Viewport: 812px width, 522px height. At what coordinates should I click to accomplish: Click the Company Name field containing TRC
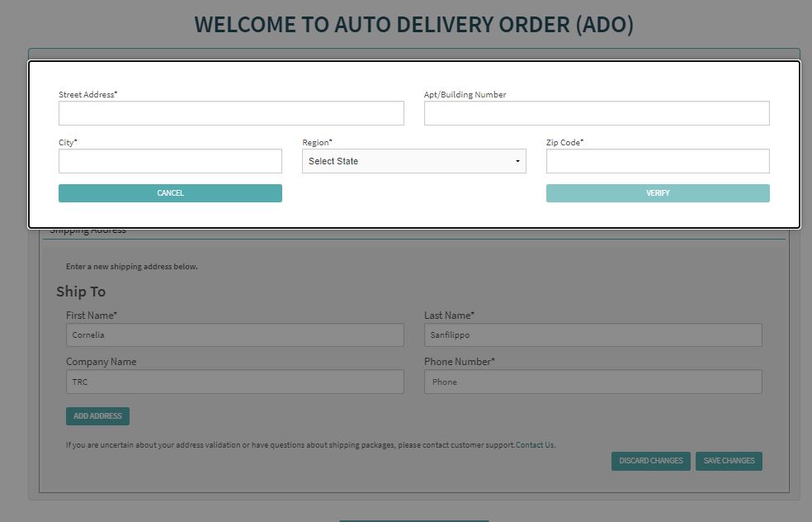(234, 382)
